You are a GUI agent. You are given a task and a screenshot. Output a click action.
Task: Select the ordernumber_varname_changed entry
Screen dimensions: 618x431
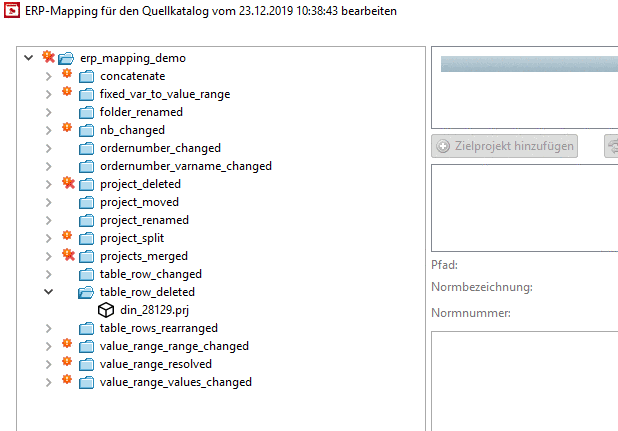(185, 166)
